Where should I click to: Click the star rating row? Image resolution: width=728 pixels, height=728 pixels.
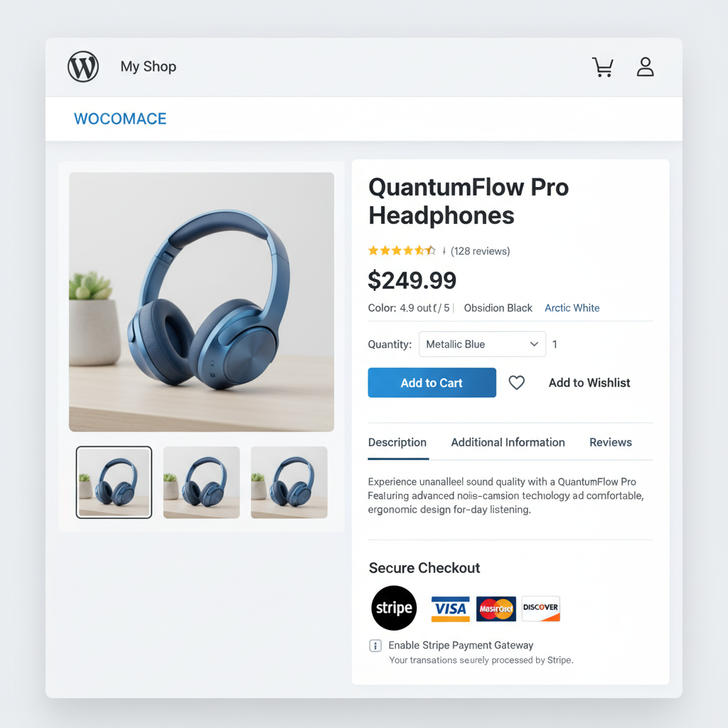tap(402, 251)
